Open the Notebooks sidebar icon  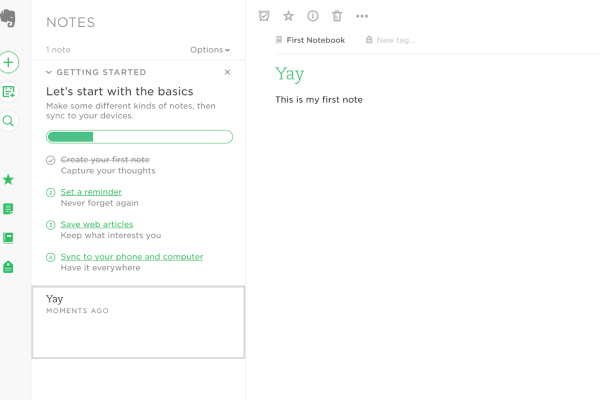click(8, 238)
